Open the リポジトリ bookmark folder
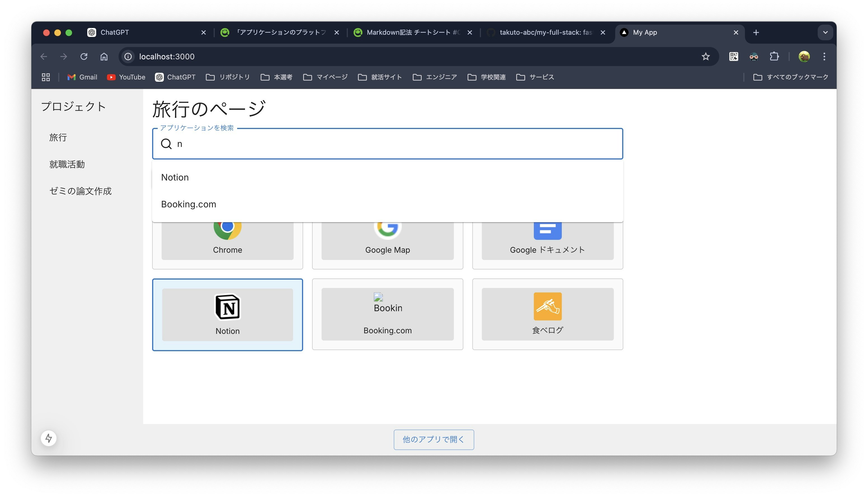Viewport: 868px width, 497px height. coord(228,77)
